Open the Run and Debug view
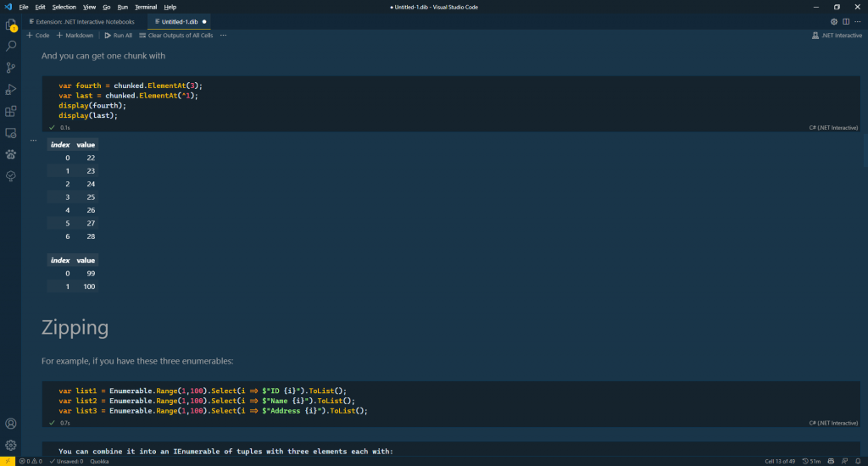Image resolution: width=868 pixels, height=466 pixels. [10, 89]
